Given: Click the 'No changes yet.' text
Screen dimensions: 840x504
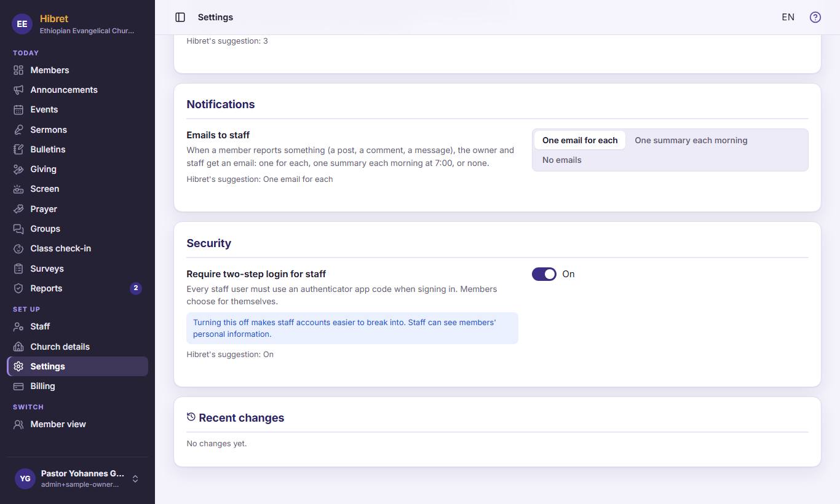Looking at the screenshot, I should coord(216,443).
